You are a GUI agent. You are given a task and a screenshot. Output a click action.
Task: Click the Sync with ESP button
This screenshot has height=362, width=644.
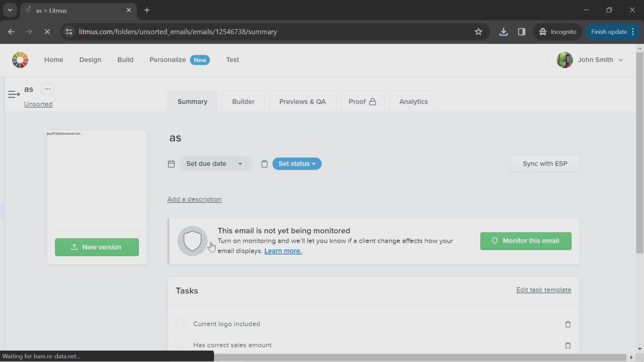point(545,164)
